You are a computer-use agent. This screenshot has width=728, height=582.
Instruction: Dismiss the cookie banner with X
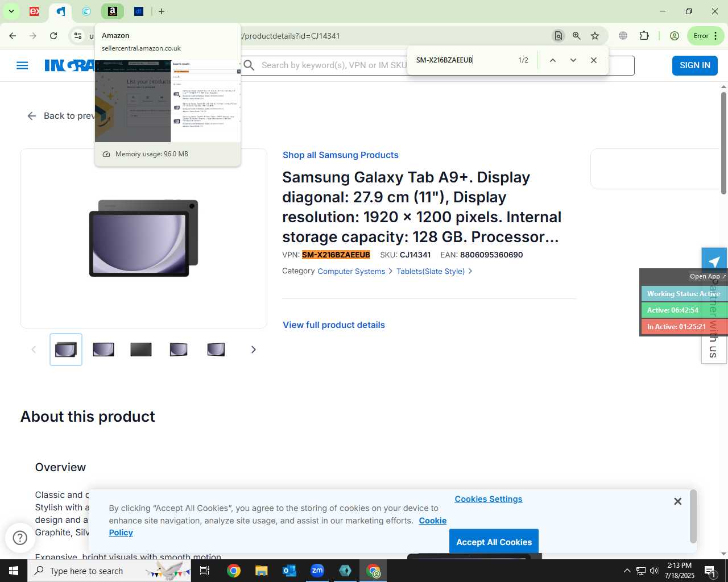pos(677,501)
